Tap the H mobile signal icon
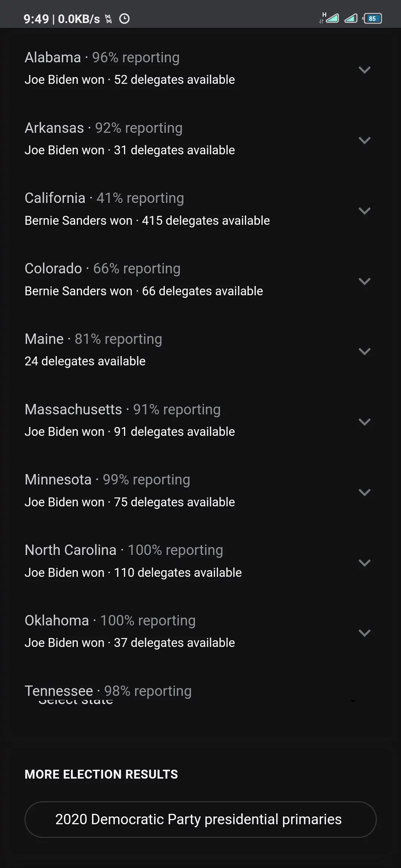This screenshot has width=401, height=868. (x=329, y=17)
